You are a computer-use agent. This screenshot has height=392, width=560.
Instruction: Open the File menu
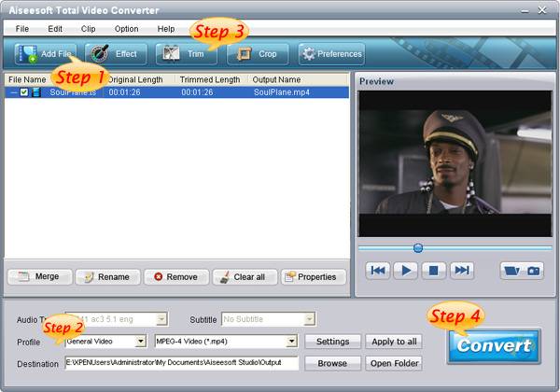click(x=22, y=29)
